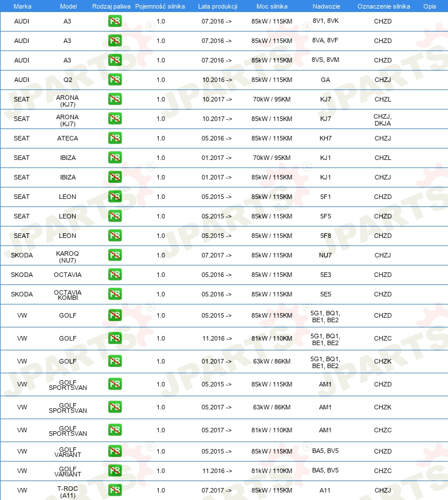
Task: Click the Rodzaj paliwa column header
Action: click(111, 6)
